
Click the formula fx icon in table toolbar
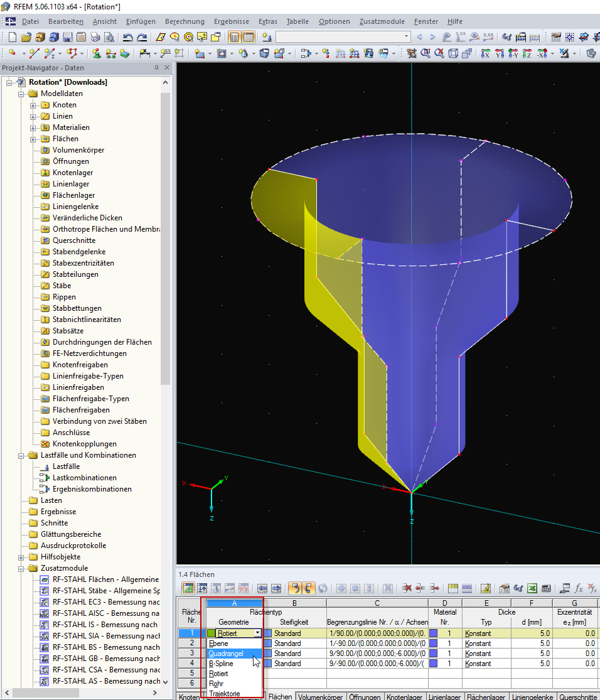point(579,588)
